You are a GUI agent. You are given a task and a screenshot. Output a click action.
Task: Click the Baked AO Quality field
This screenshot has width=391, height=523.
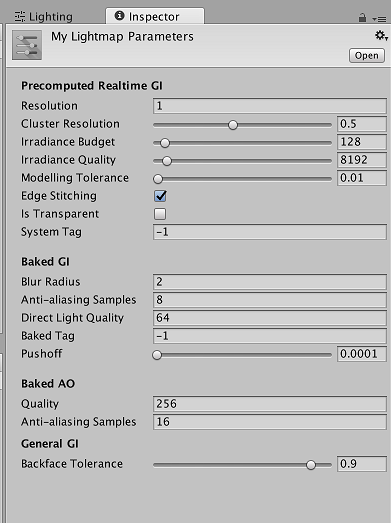[x=270, y=404]
